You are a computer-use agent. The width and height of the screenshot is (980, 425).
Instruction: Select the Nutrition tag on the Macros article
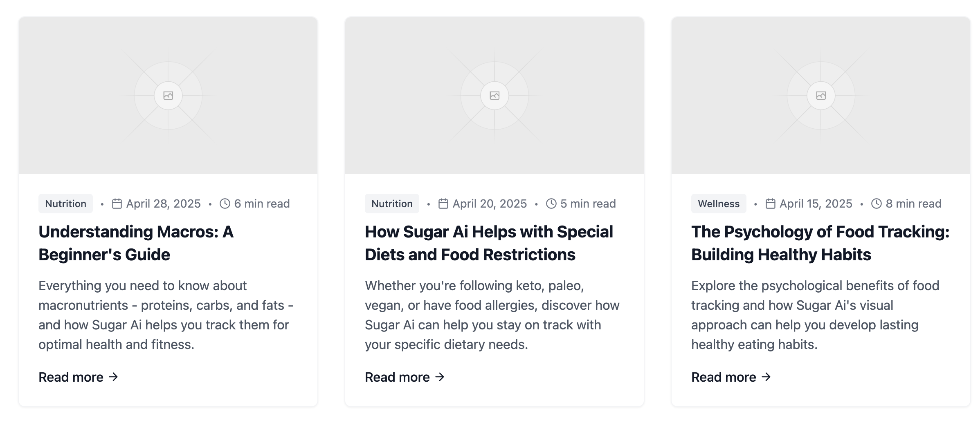click(x=65, y=203)
